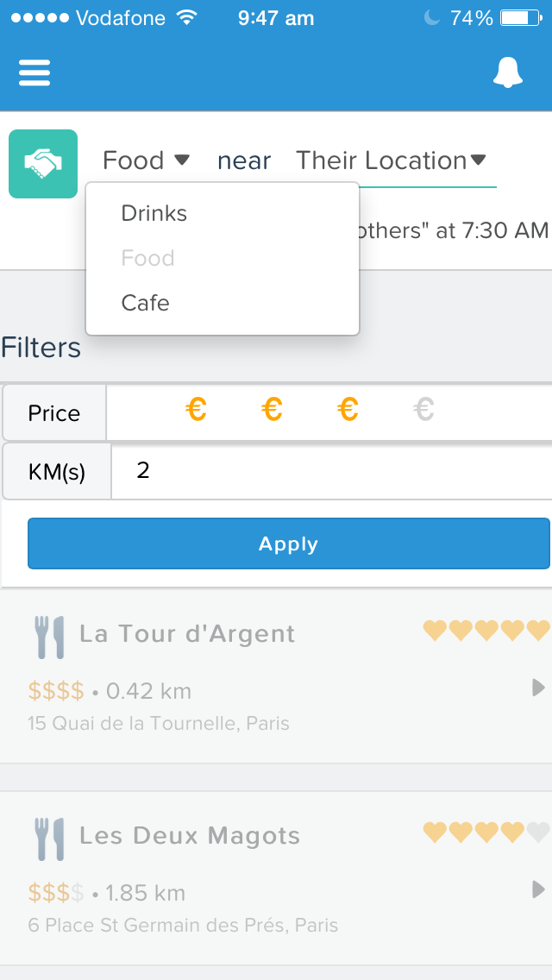Screen dimensions: 552x980
Task: Tap fork and knife icon for La Tour d'Argent
Action: point(49,637)
